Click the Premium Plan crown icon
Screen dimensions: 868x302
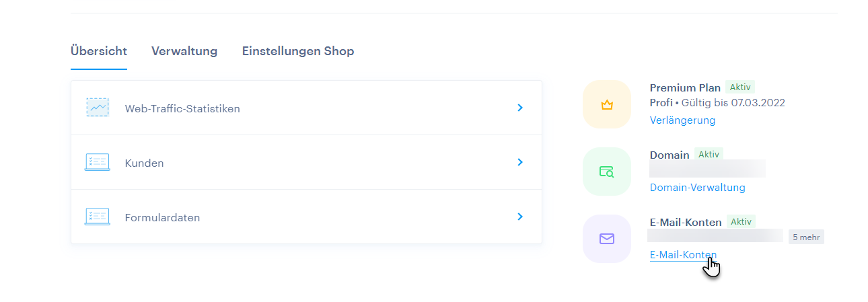coord(607,104)
